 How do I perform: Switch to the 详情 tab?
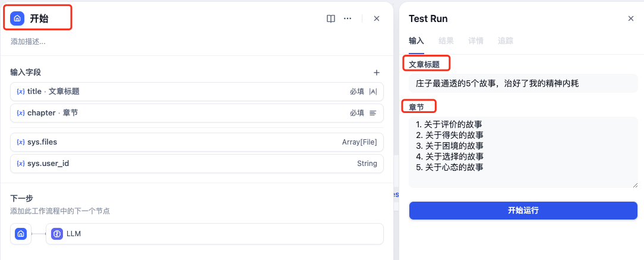click(x=476, y=41)
